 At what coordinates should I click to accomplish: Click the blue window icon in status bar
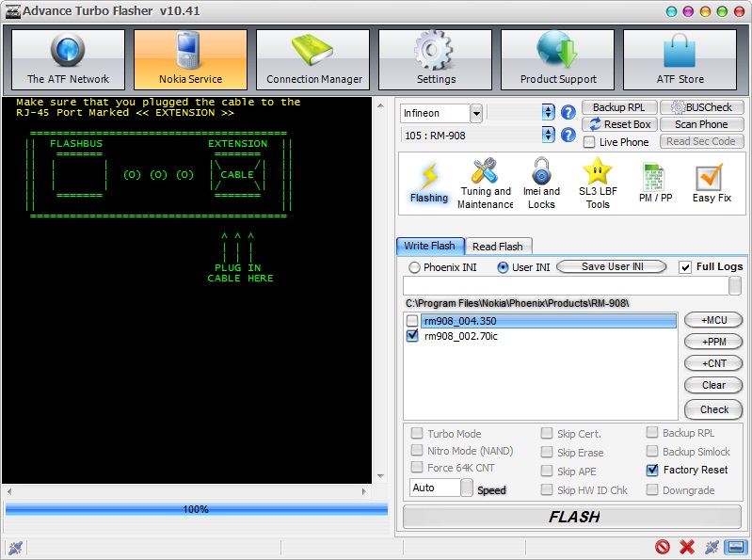pyautogui.click(x=736, y=547)
